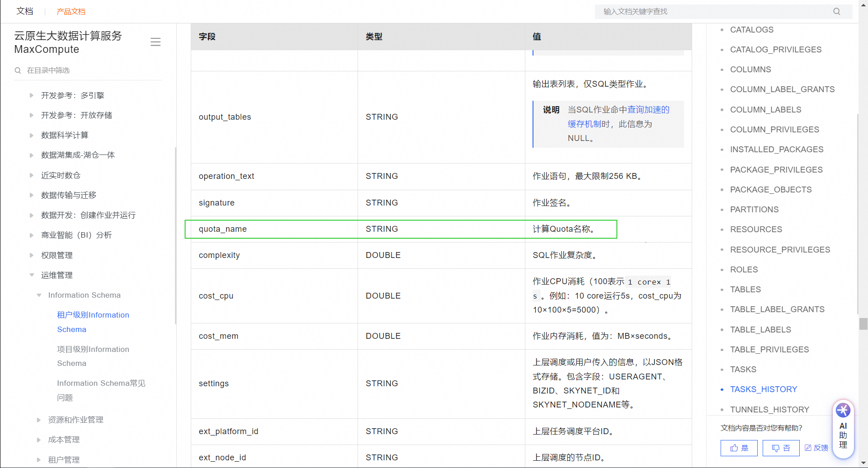This screenshot has width=868, height=468.
Task: Jump to TABLE_LABEL_GRANTS section
Action: click(x=777, y=309)
